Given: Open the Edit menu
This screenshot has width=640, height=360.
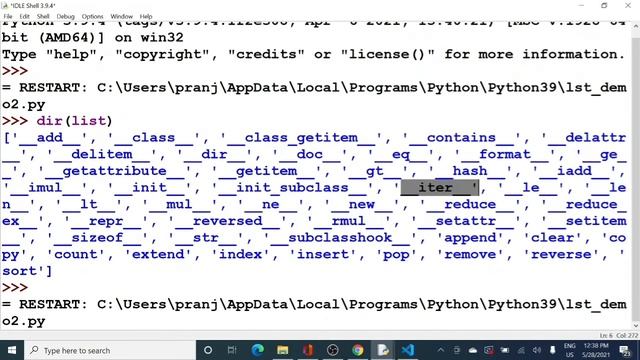Looking at the screenshot, I should pos(24,16).
